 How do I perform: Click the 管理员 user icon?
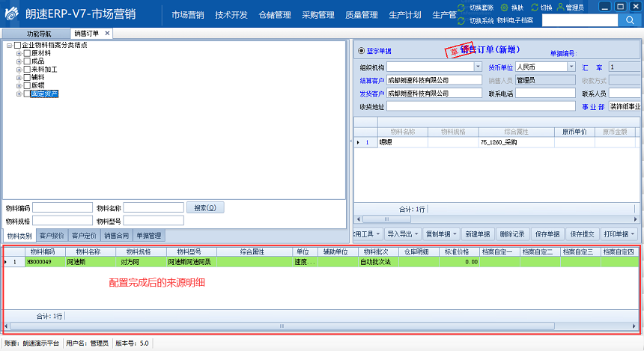pos(560,7)
